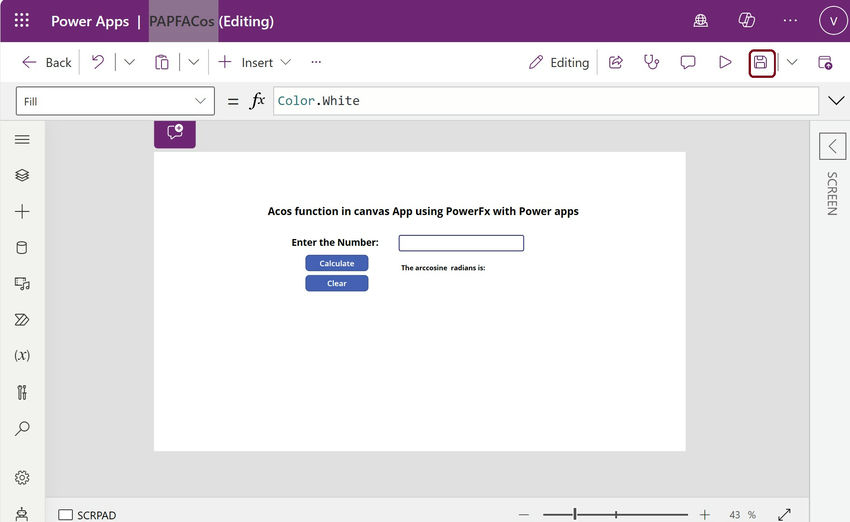The height and width of the screenshot is (522, 850).
Task: Expand the Save options dropdown arrow
Action: coord(792,62)
